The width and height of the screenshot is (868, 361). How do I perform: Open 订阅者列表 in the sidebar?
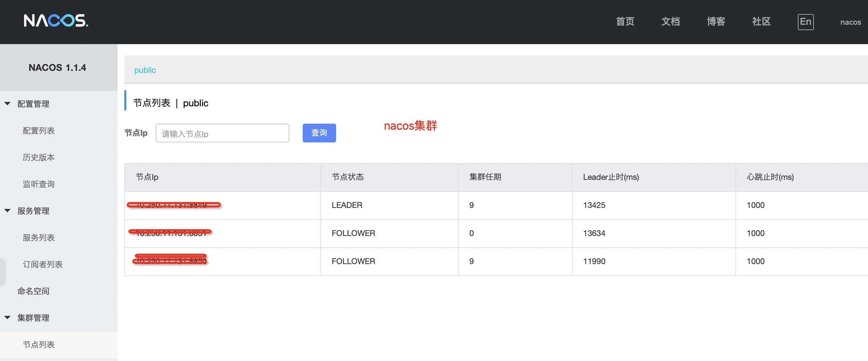[43, 264]
